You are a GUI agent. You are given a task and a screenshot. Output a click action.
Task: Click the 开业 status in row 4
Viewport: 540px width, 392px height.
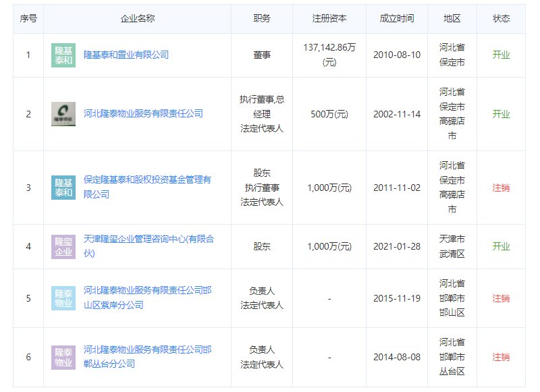click(501, 247)
